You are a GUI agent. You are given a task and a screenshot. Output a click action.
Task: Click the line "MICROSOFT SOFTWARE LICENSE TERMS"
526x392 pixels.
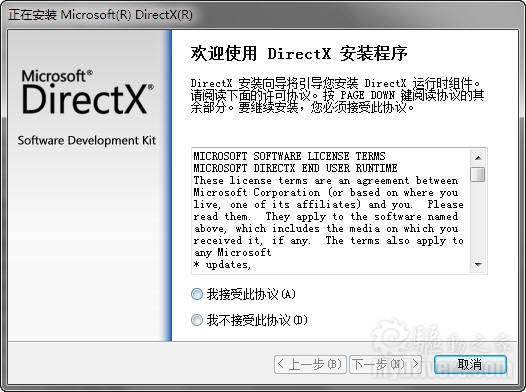click(289, 156)
